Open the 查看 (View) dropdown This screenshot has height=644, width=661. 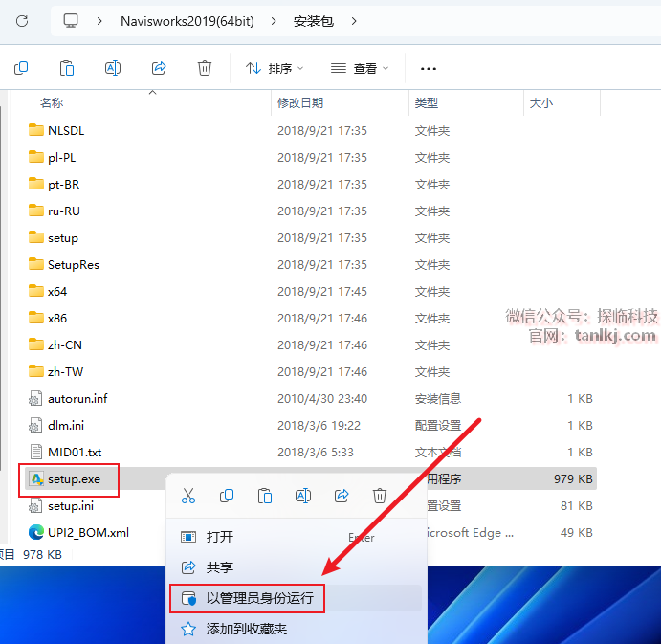[x=360, y=68]
